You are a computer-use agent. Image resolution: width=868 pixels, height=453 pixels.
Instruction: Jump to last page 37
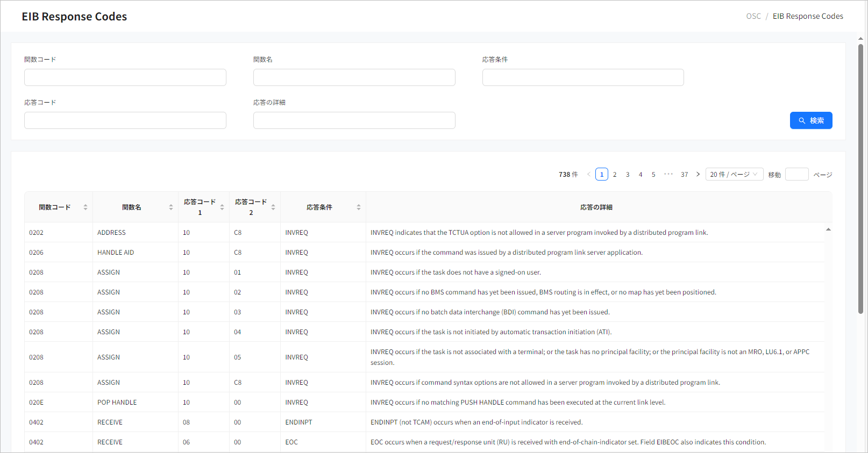[x=684, y=174]
